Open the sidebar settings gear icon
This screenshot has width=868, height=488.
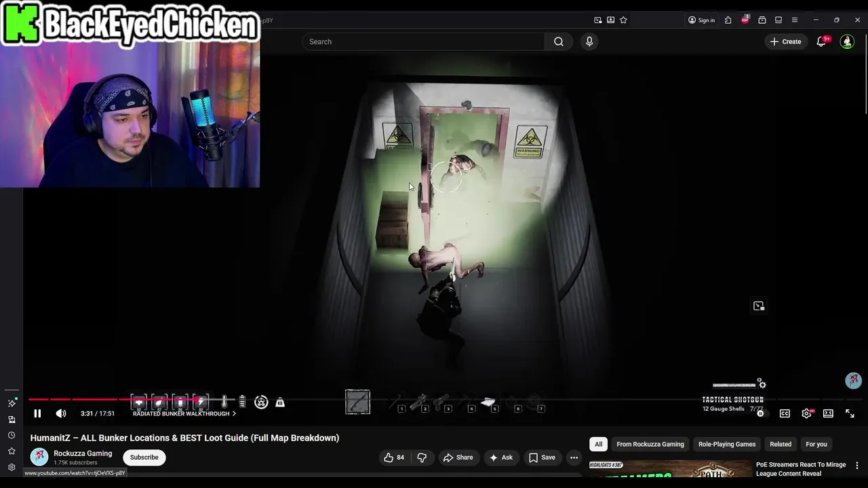coord(12,468)
